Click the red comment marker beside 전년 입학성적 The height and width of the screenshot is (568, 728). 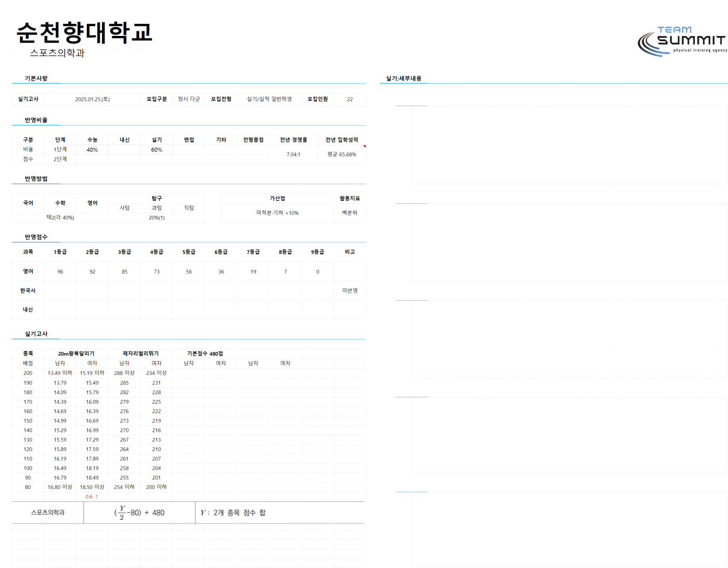click(x=365, y=146)
